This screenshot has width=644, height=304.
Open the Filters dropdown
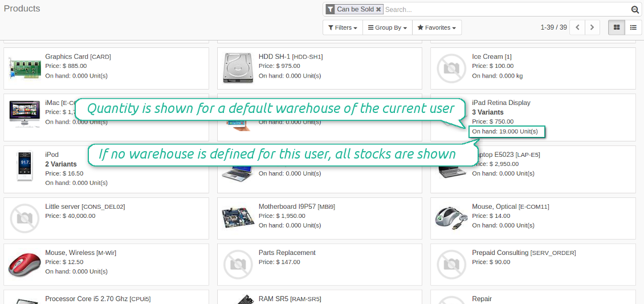[x=343, y=27]
